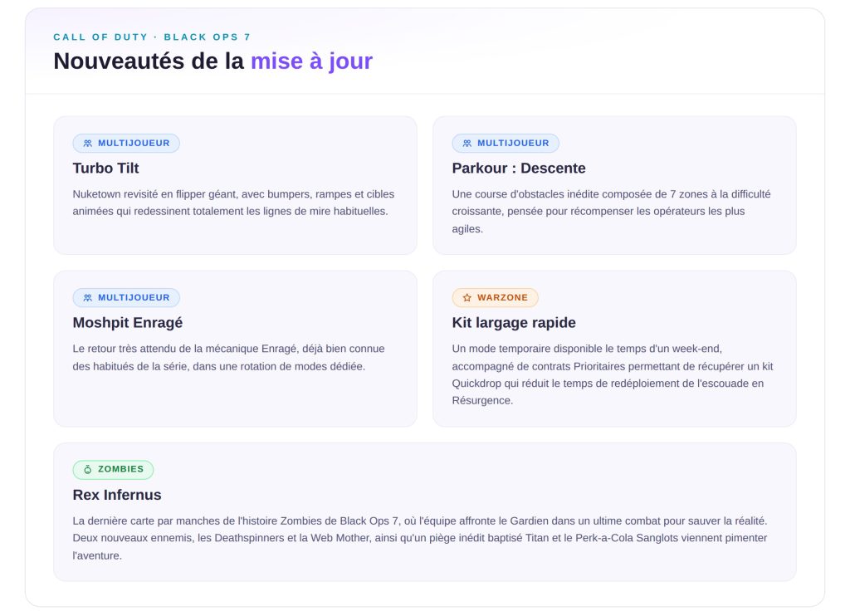Screen dimensions: 850x616
Task: Click the 'Un mode temporaire disponible' description
Action: 613,374
